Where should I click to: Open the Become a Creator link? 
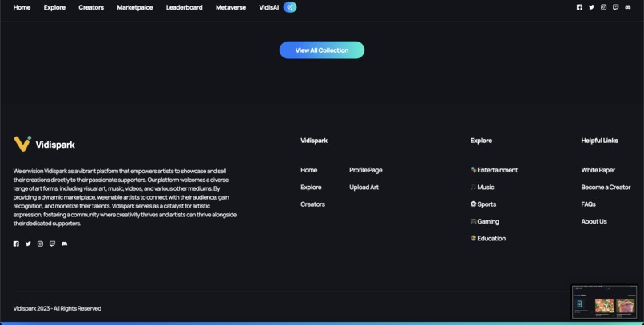[606, 187]
